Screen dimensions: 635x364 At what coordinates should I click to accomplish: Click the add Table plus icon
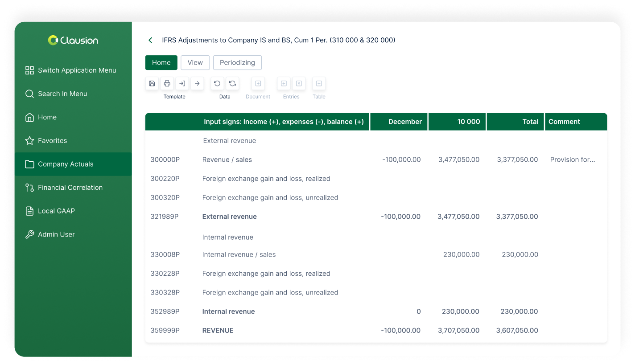click(x=319, y=83)
